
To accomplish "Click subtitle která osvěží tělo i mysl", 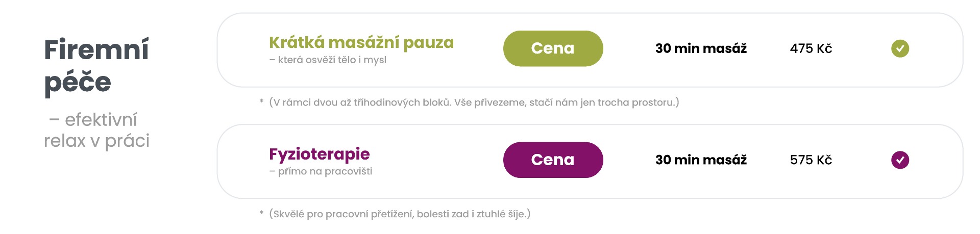I will pyautogui.click(x=328, y=60).
